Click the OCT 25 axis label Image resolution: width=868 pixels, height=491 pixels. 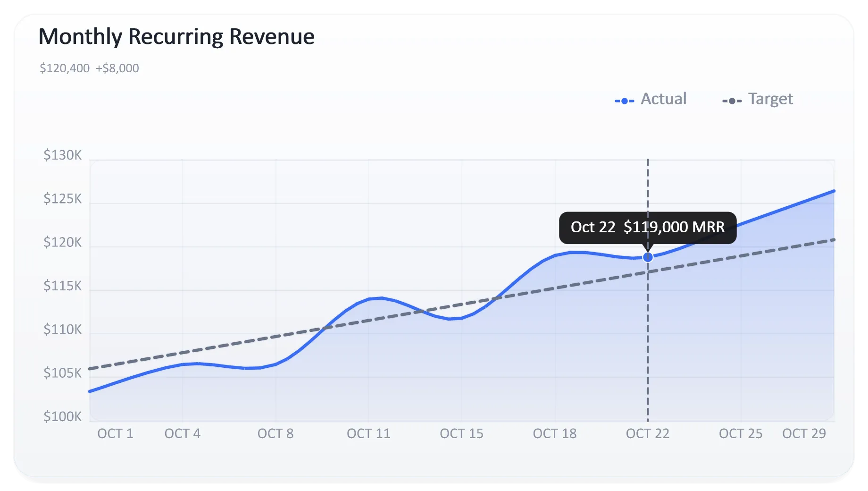[741, 433]
